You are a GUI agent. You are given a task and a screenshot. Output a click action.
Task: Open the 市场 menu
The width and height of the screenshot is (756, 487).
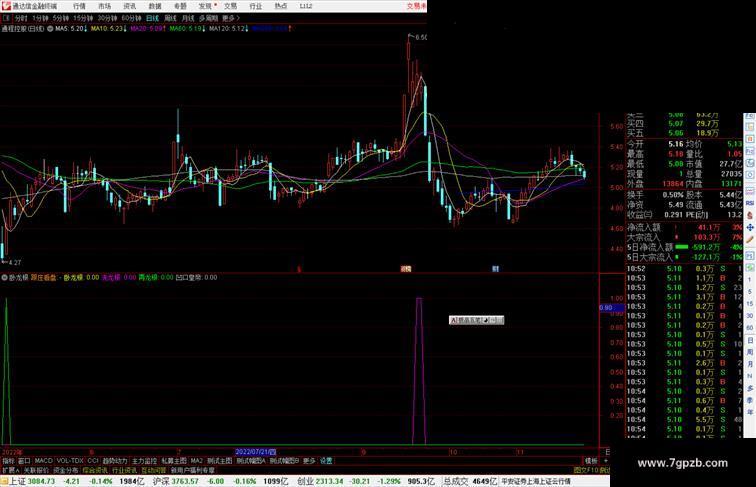click(x=104, y=6)
